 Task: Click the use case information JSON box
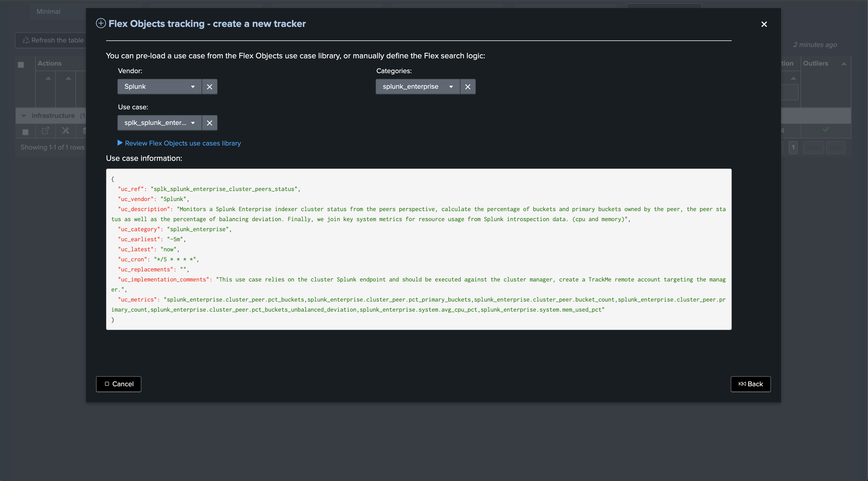tap(418, 249)
